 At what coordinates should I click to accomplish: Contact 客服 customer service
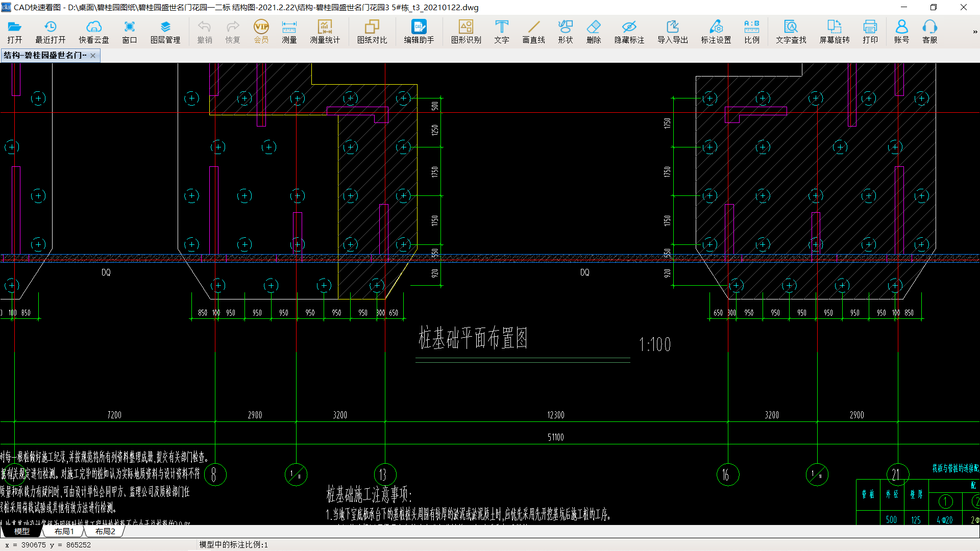(x=930, y=32)
